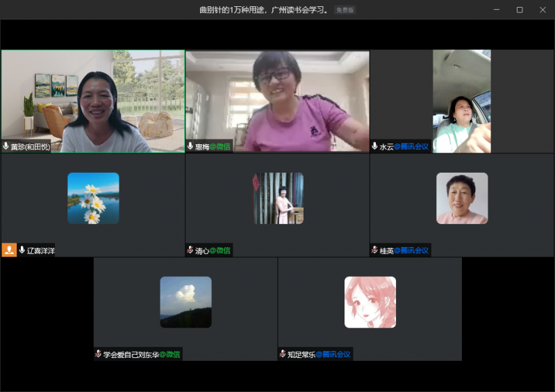Click the 免费版 badge in title bar

[x=345, y=10]
